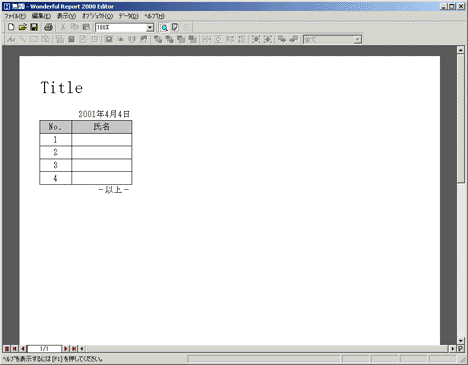The width and height of the screenshot is (468, 365).
Task: Click the red stop icon in page navigator
Action: point(7,349)
